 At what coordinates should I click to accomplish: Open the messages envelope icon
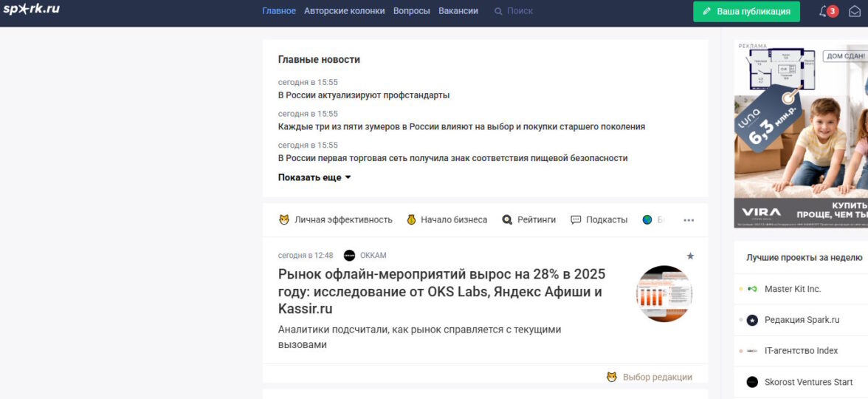tap(854, 11)
